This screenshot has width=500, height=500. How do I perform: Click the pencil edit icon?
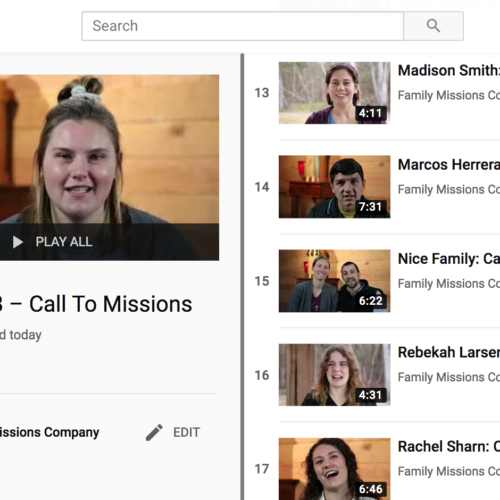154,432
